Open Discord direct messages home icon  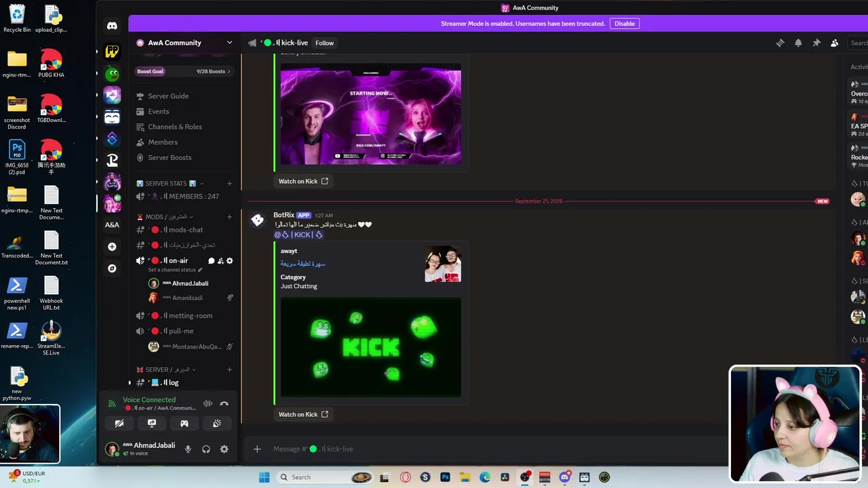tap(112, 26)
